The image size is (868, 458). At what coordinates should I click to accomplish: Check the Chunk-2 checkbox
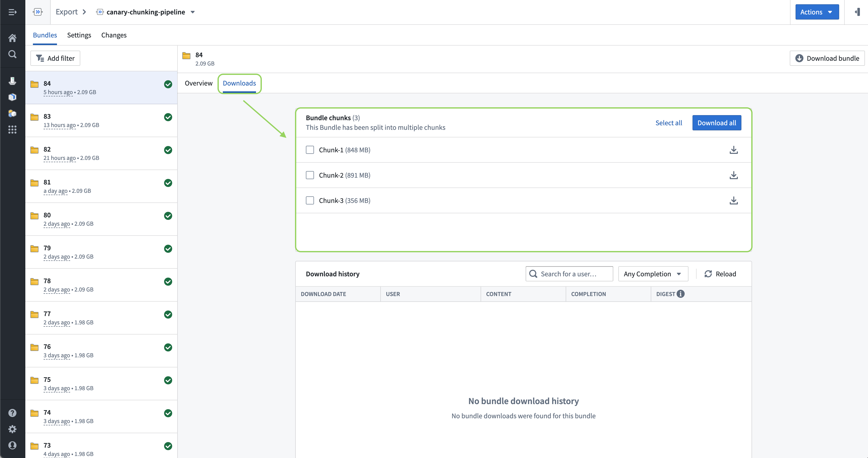pos(310,175)
